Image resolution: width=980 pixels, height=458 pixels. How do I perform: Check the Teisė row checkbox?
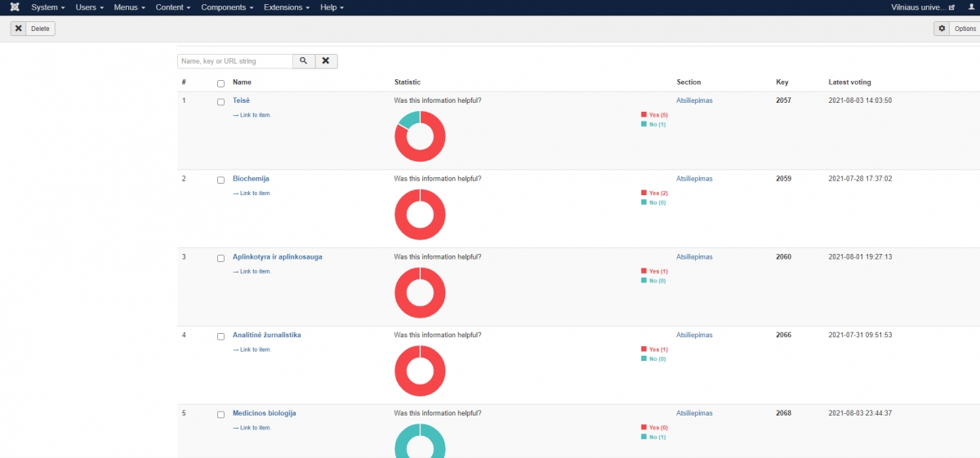coord(220,102)
